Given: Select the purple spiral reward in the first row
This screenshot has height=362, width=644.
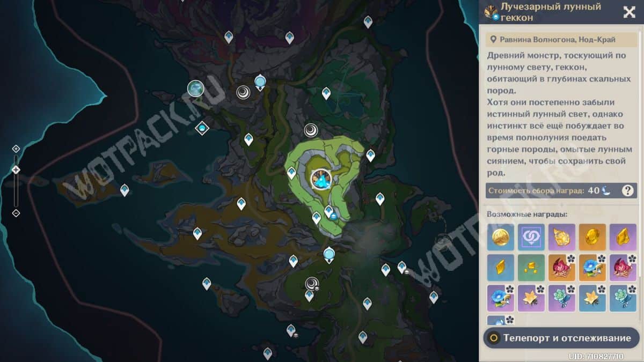Looking at the screenshot, I should (x=531, y=237).
